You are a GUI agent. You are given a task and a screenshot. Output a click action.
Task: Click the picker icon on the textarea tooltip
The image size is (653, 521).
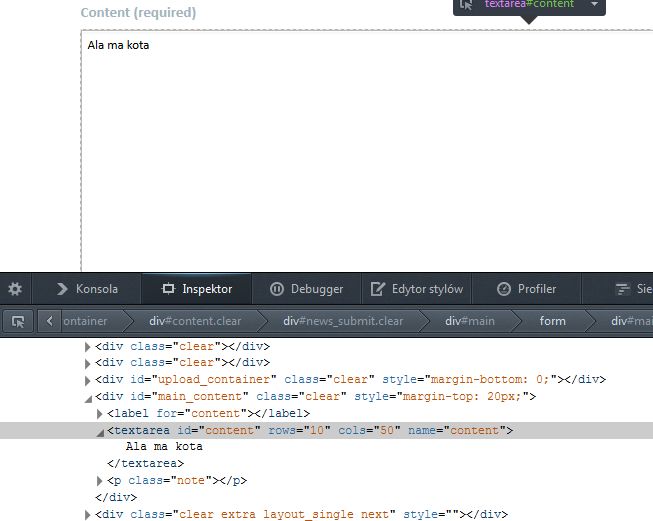pyautogui.click(x=467, y=5)
